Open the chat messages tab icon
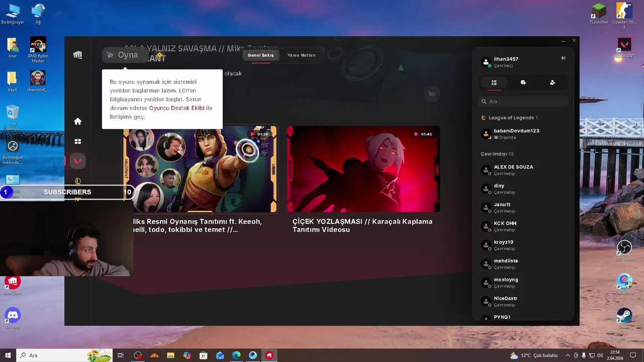 [x=523, y=82]
